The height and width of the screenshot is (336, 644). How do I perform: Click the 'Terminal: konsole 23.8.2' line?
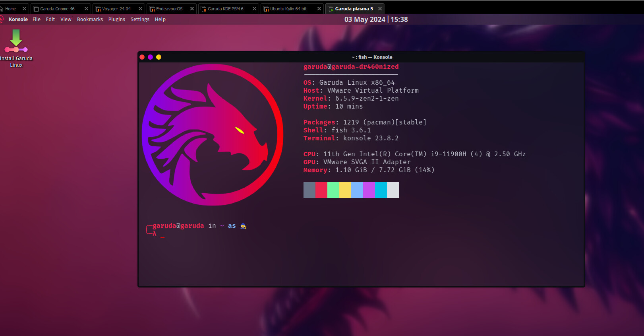click(351, 138)
